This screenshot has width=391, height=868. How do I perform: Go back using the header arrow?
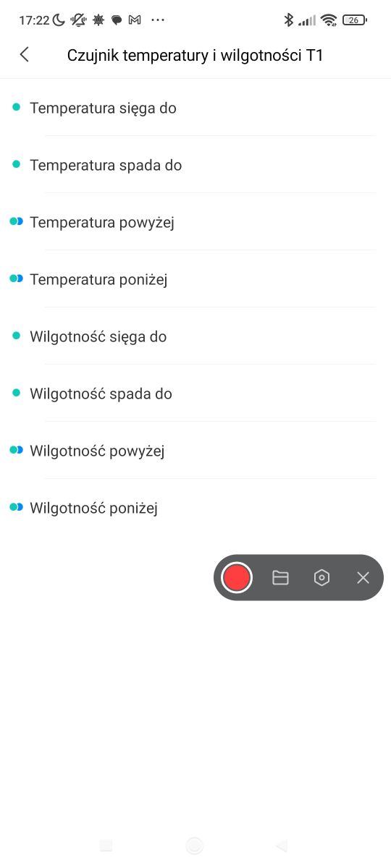coord(25,54)
